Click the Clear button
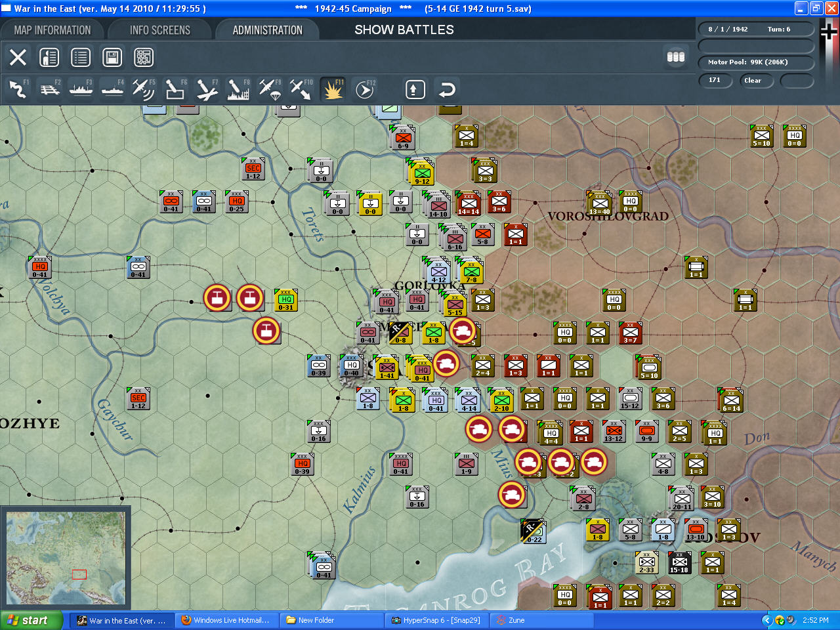This screenshot has height=630, width=840. tap(757, 81)
